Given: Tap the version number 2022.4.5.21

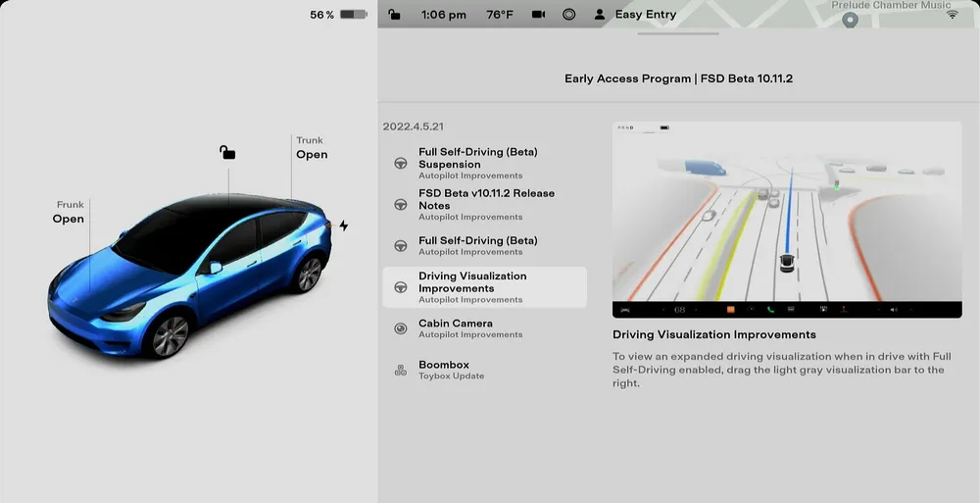Looking at the screenshot, I should [414, 126].
